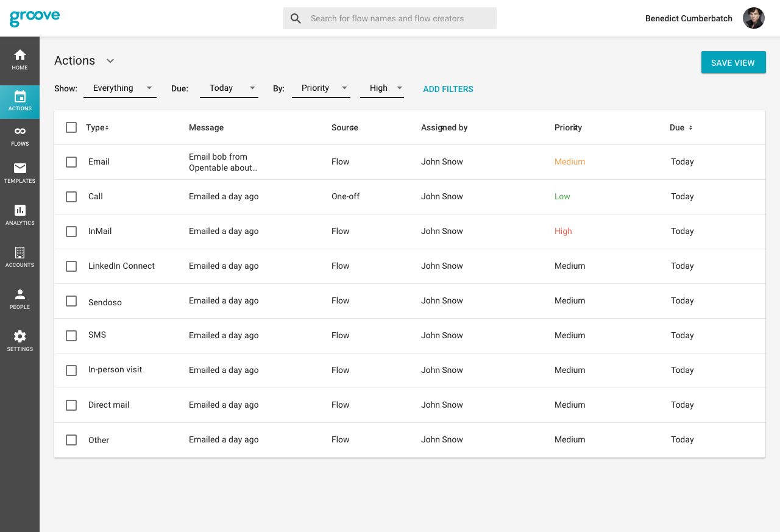
Task: Click the Actions page title
Action: (74, 60)
